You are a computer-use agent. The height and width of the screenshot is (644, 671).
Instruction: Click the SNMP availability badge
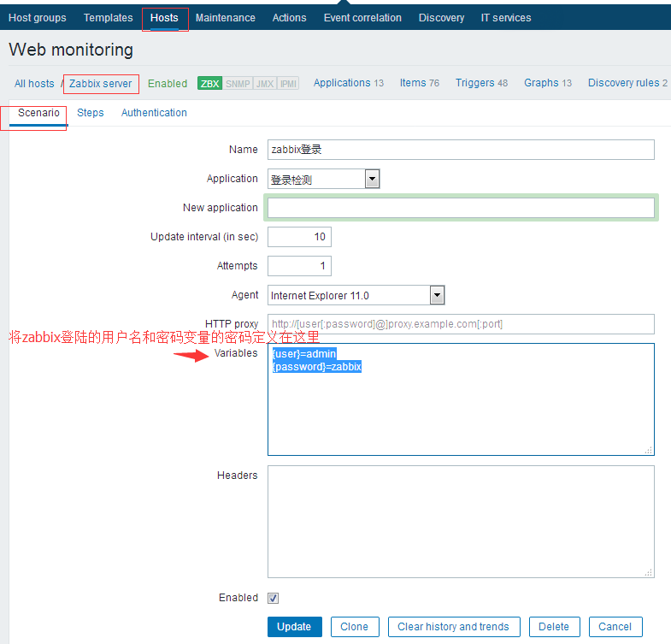238,84
